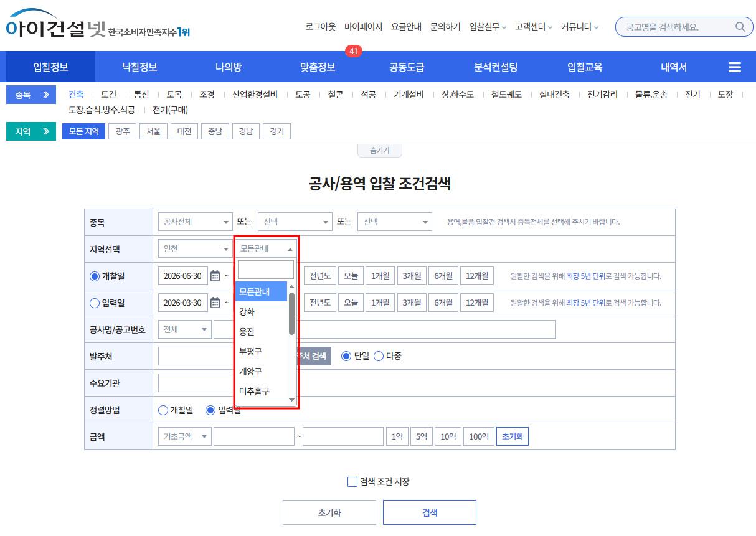
Task: Select the 모든 지역 region chip
Action: tap(84, 131)
